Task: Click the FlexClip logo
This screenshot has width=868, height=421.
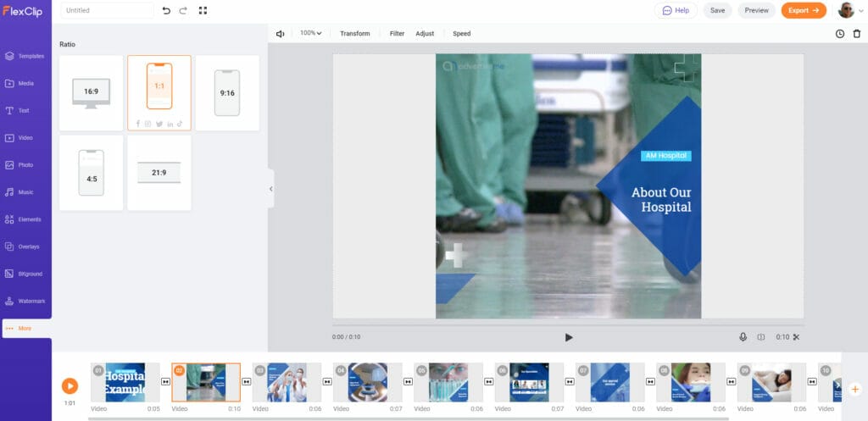Action: 24,10
